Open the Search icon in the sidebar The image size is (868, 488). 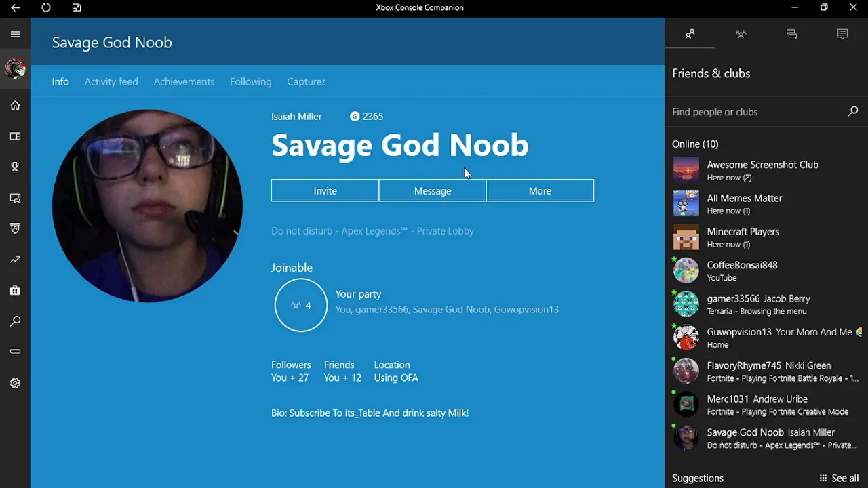pos(15,321)
